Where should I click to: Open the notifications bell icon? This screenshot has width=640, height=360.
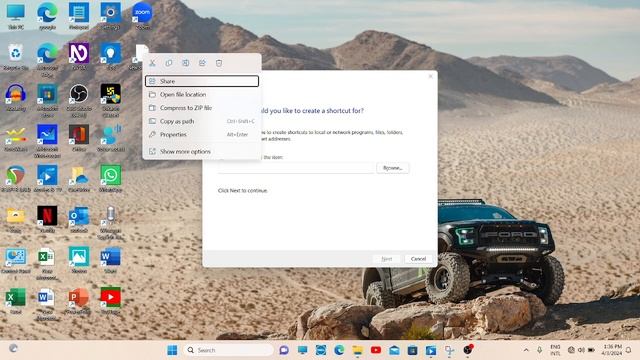[x=629, y=350]
